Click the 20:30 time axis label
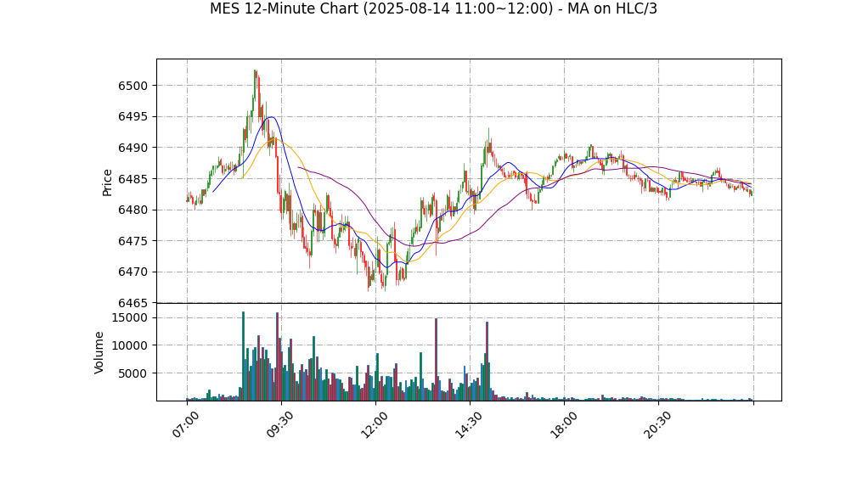The width and height of the screenshot is (868, 488). point(657,424)
